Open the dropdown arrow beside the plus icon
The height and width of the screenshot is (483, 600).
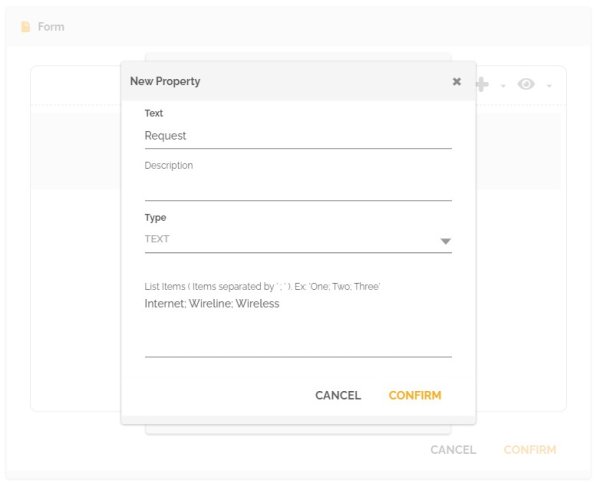point(503,86)
